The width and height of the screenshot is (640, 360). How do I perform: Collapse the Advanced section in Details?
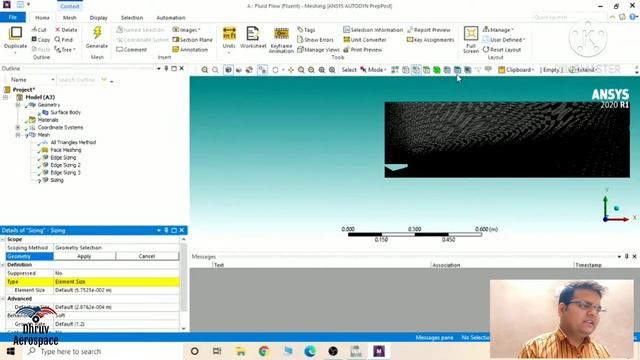pyautogui.click(x=3, y=299)
